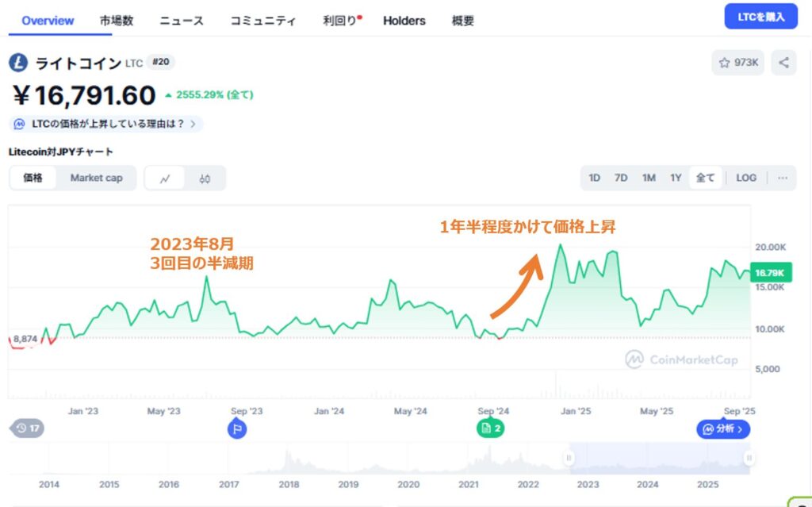
Task: Click Litecoin対JPYチャート heading
Action: click(x=61, y=152)
